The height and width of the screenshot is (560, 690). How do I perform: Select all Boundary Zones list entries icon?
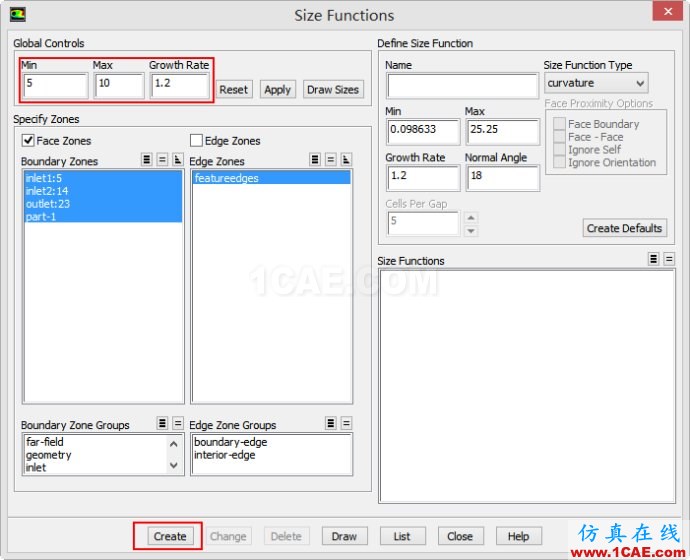(147, 159)
